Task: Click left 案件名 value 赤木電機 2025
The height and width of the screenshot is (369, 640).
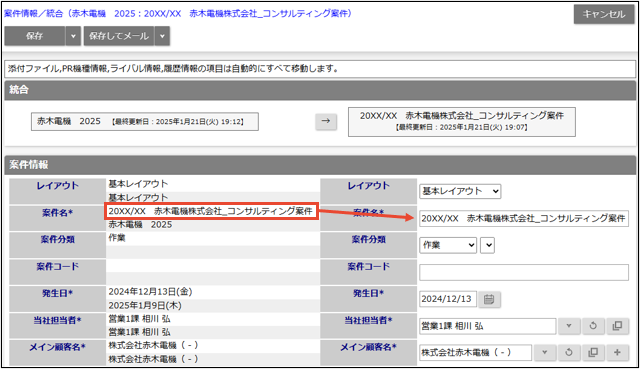Action: [x=140, y=225]
